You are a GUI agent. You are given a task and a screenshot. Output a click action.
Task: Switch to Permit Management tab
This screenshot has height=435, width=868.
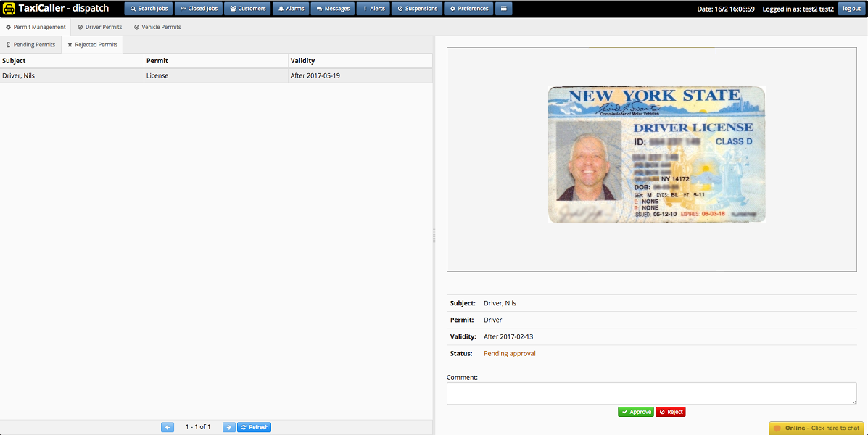[x=36, y=27]
